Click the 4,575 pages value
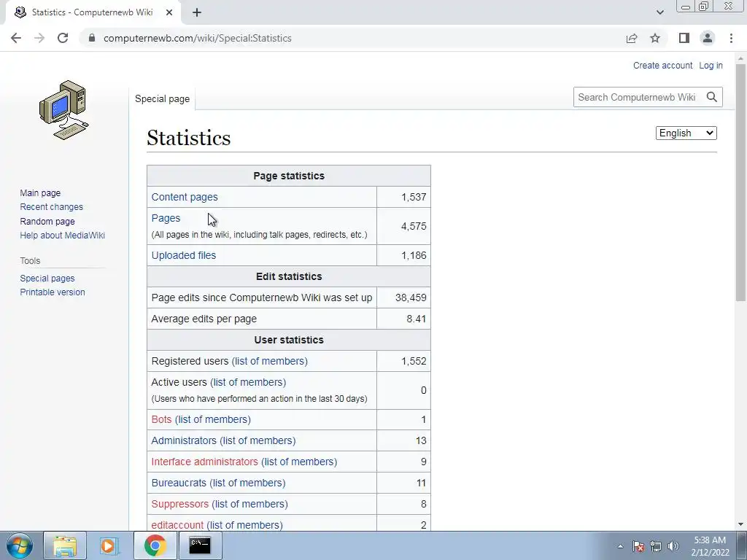 (x=414, y=226)
